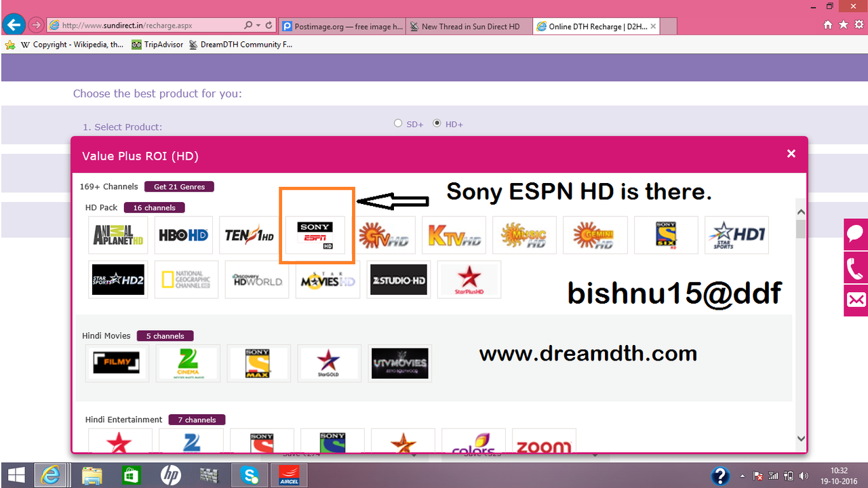The height and width of the screenshot is (488, 868).
Task: Open the address bar dropdown arrow
Action: (x=258, y=25)
